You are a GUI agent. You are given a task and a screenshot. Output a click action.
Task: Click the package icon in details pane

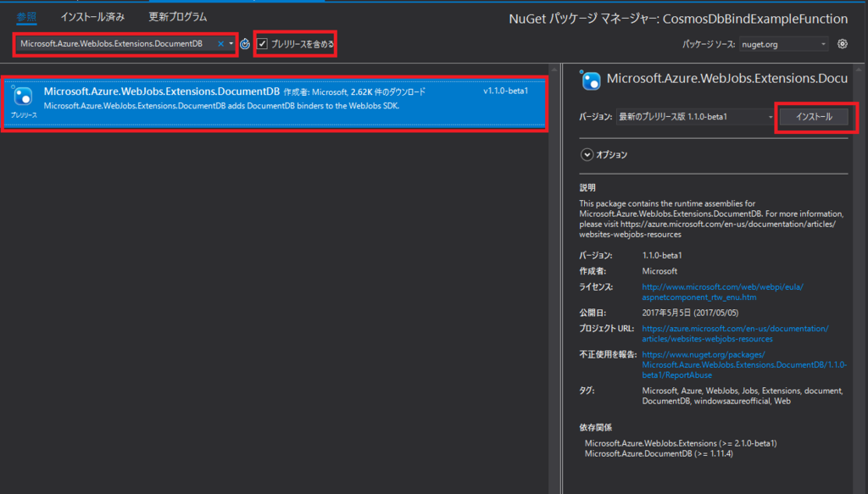(x=590, y=80)
